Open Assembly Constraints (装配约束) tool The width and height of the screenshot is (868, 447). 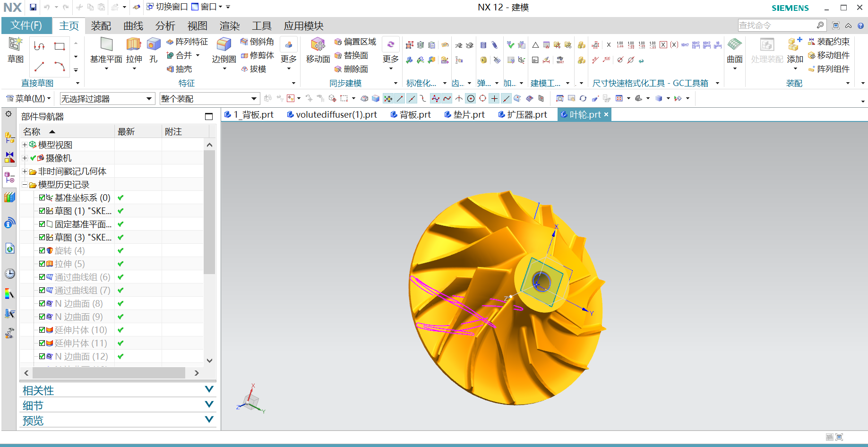click(829, 42)
